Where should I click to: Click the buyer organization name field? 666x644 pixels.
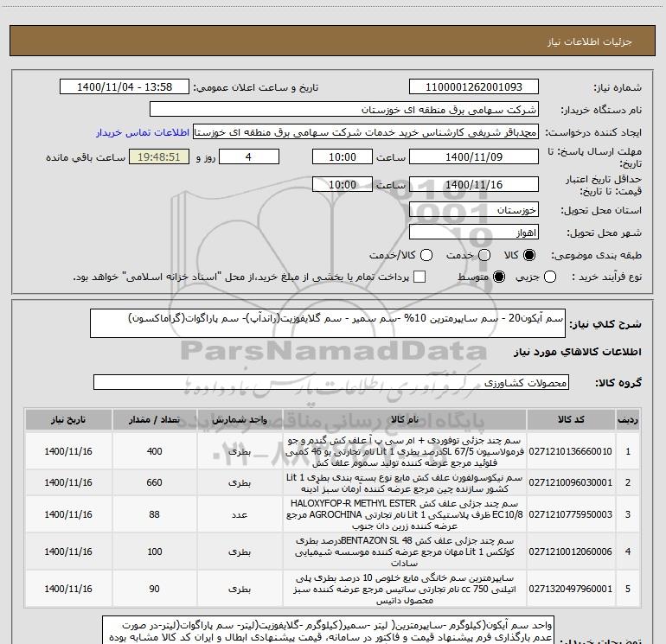pyautogui.click(x=343, y=111)
